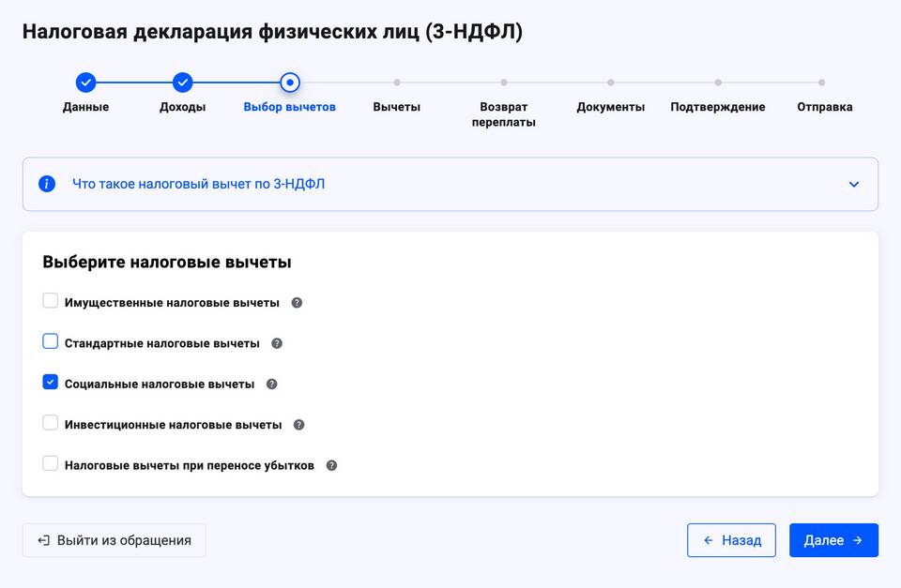The image size is (901, 588).
Task: Click Выйти из обращения button
Action: click(x=114, y=540)
